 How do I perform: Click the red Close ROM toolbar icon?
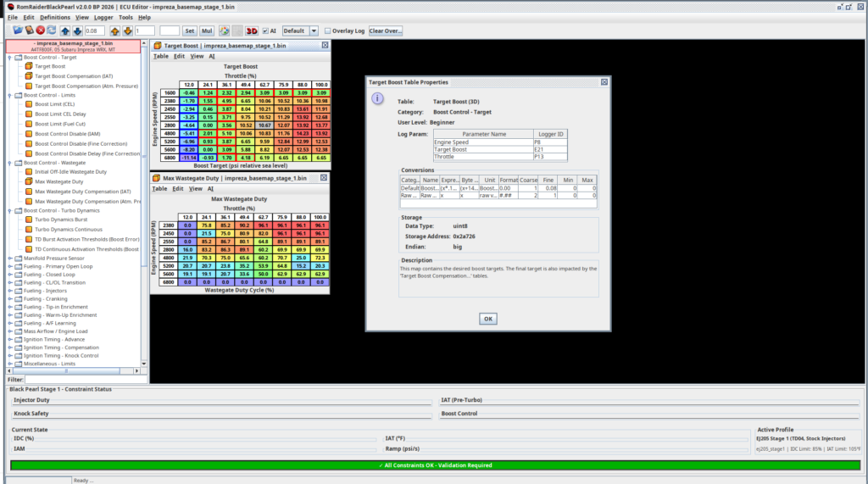click(41, 31)
